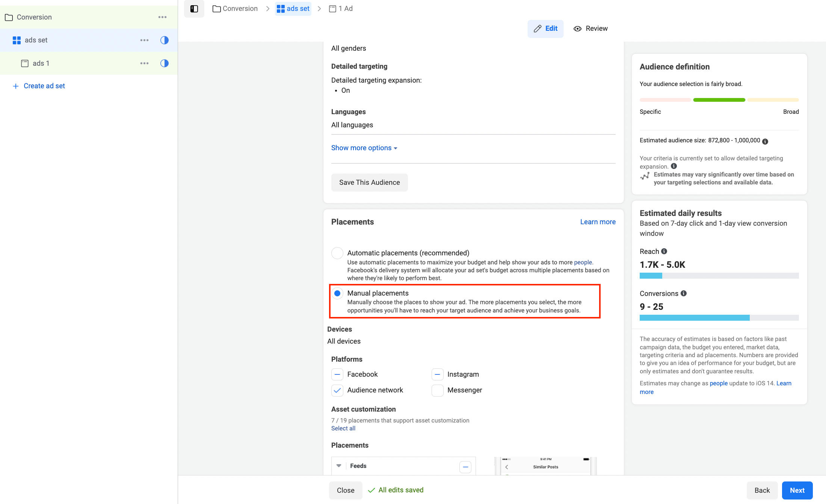Expand Show more options dropdown
This screenshot has height=504, width=826.
364,148
